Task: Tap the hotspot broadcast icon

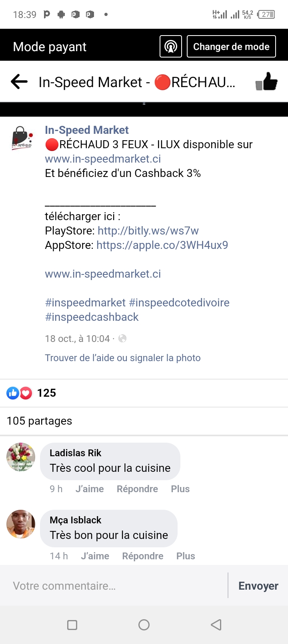Action: pos(171,46)
